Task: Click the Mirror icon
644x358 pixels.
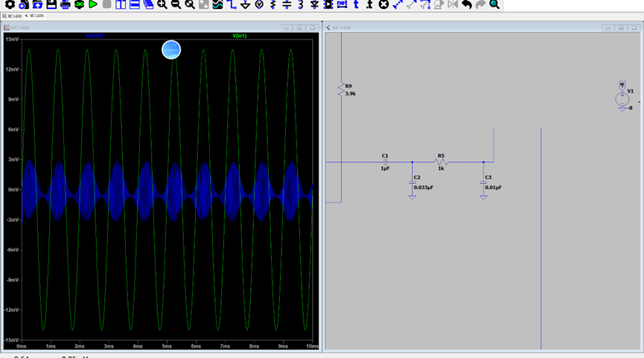Action: pos(453,4)
